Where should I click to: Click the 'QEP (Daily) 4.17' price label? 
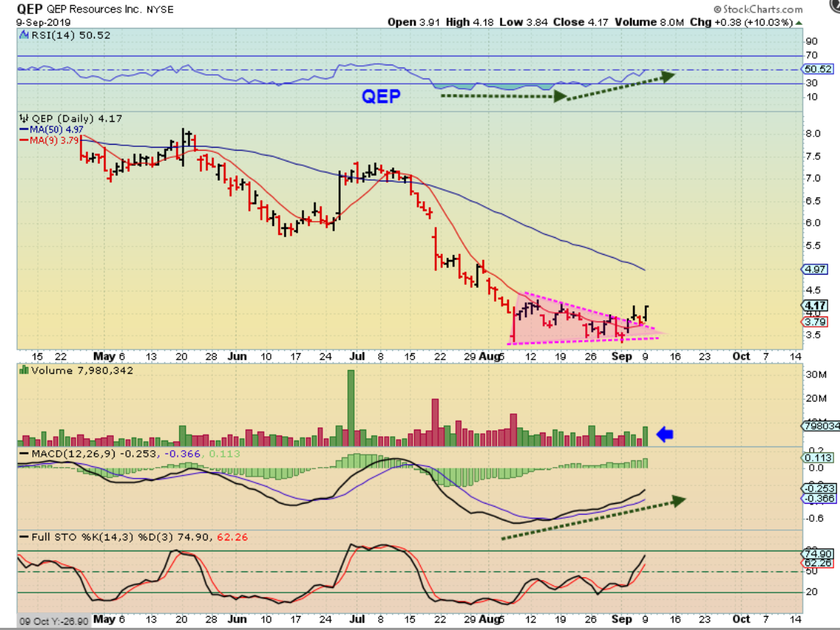(77, 118)
